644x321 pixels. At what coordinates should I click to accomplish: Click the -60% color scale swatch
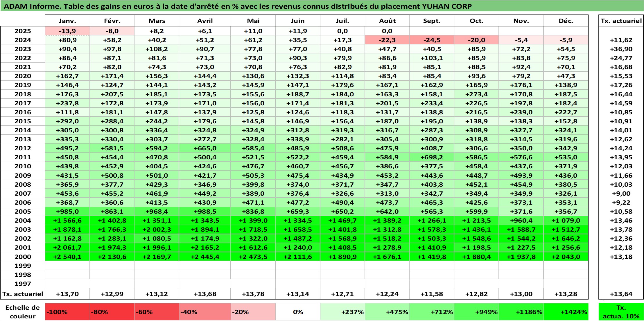coord(157,312)
